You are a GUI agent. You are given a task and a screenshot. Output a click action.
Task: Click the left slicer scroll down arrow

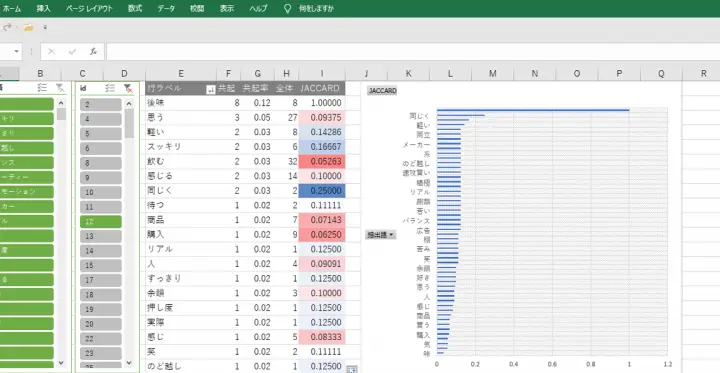(61, 363)
